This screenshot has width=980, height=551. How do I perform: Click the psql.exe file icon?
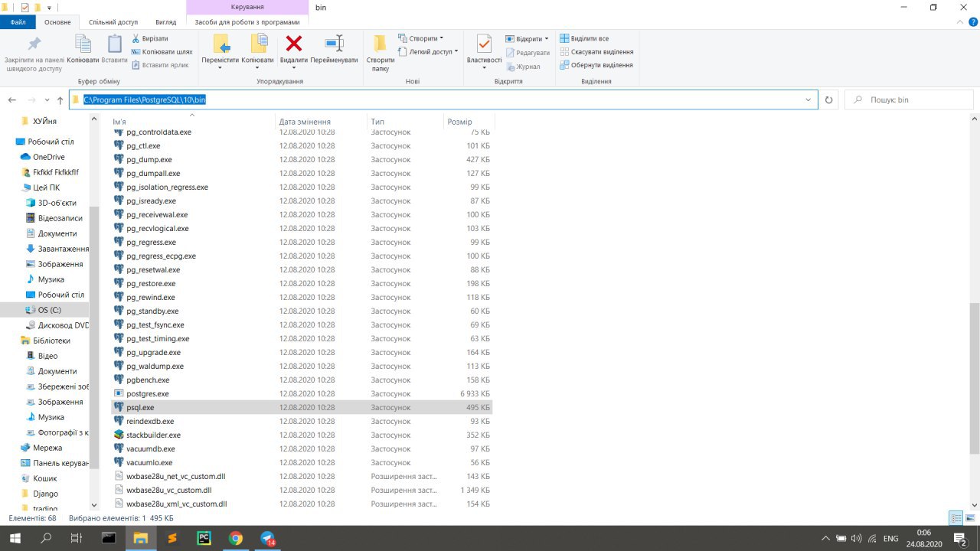tap(119, 407)
